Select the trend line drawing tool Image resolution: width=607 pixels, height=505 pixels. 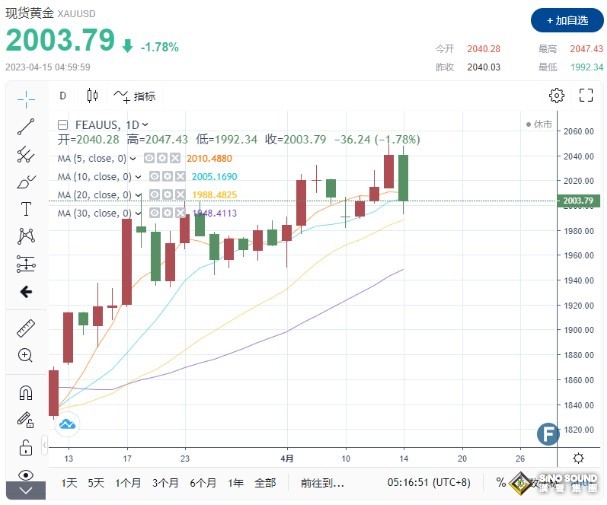[25, 126]
